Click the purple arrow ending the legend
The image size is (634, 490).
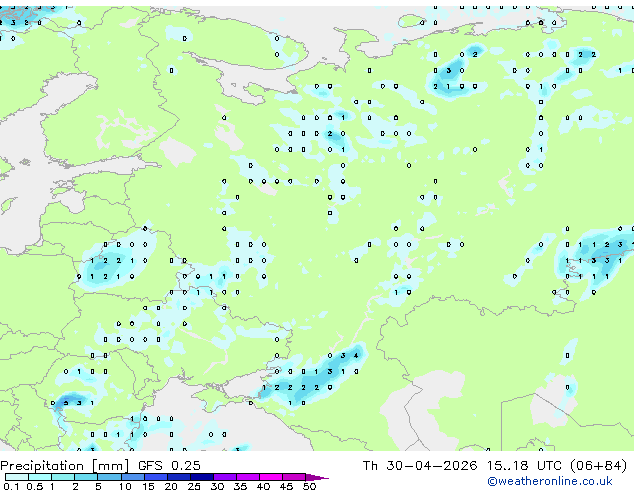pos(317,477)
